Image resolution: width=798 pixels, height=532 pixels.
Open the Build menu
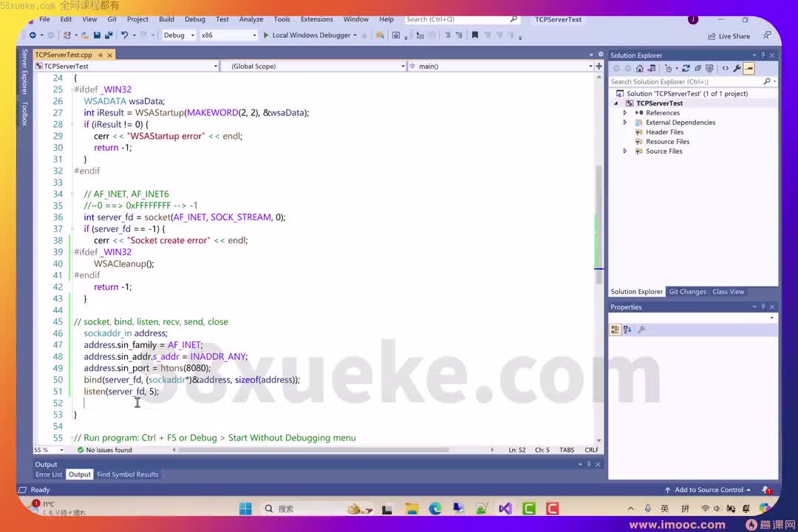166,19
